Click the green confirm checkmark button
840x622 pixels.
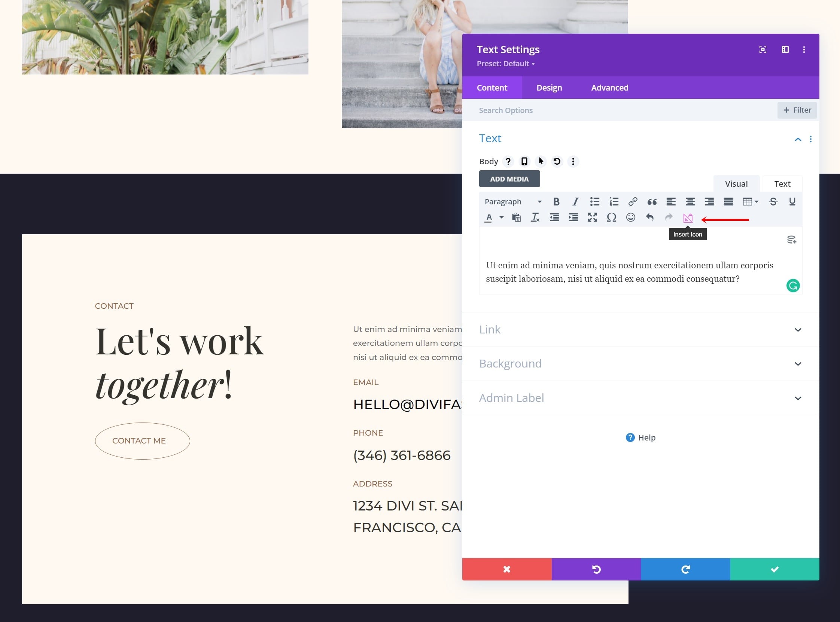pos(775,569)
